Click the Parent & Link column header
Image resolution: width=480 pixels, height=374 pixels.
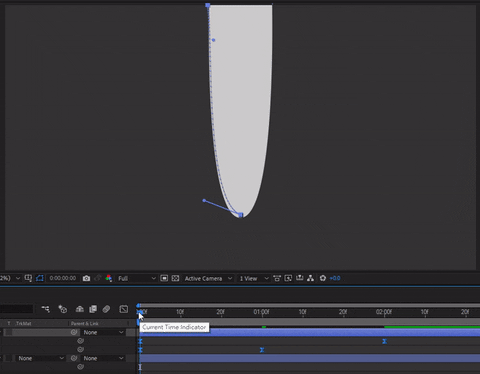pyautogui.click(x=84, y=323)
